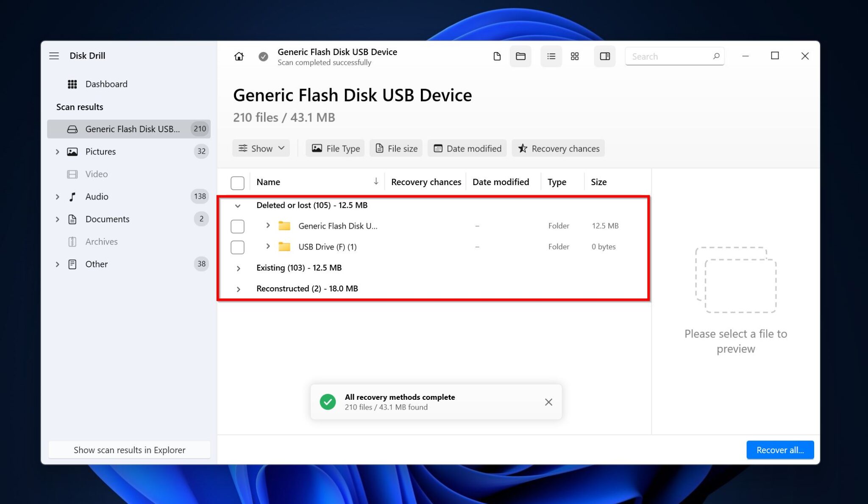
Task: Dismiss the All recovery methods complete notification
Action: pyautogui.click(x=548, y=402)
